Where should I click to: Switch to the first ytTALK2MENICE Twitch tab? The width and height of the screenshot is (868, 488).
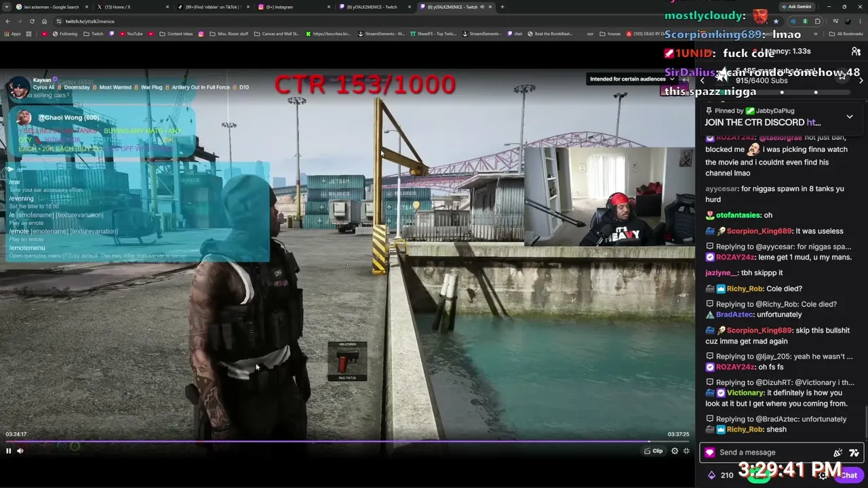[x=375, y=7]
